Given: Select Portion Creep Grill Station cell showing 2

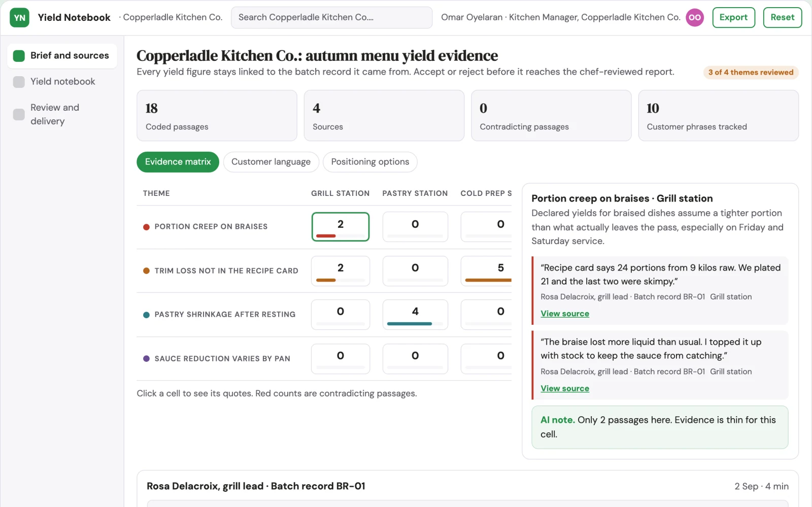Looking at the screenshot, I should 340,227.
